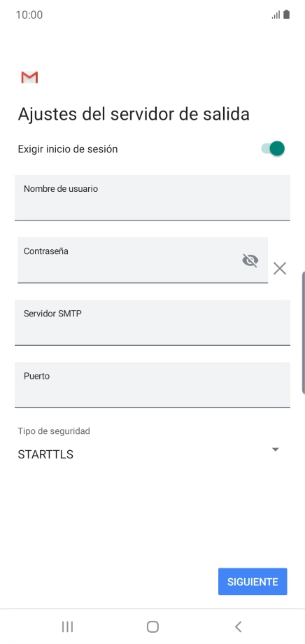Clear the password with the X icon
This screenshot has height=644, width=305.
(280, 269)
